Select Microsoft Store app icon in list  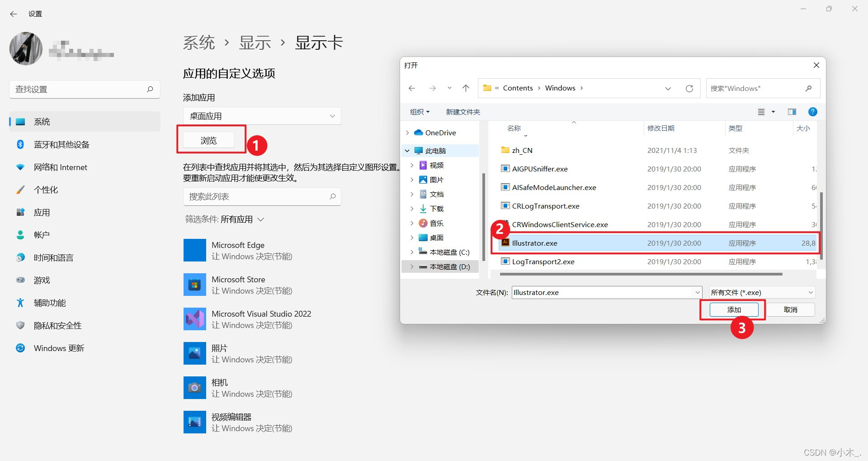(195, 285)
